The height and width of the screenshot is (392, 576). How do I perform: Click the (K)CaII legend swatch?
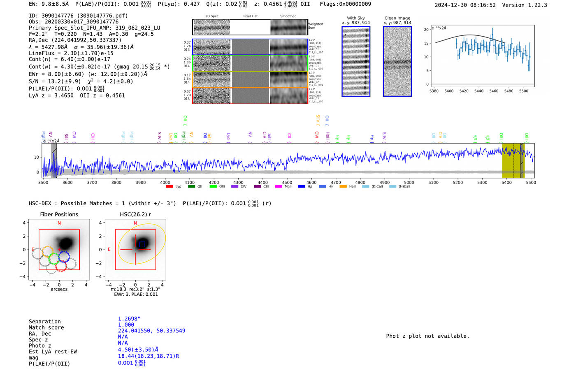coord(366,187)
